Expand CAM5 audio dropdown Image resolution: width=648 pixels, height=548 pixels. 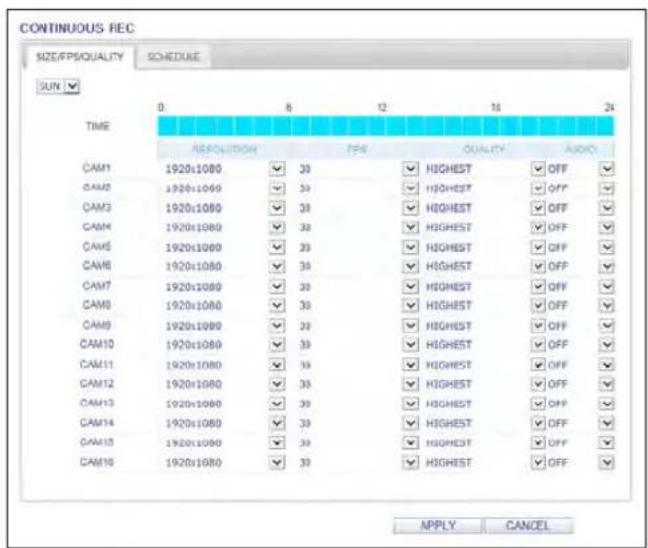coord(607,247)
